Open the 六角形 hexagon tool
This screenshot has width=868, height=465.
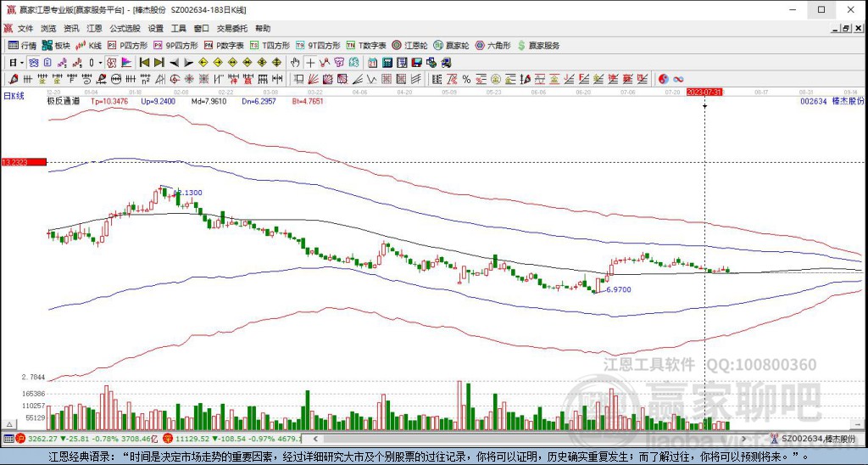492,46
